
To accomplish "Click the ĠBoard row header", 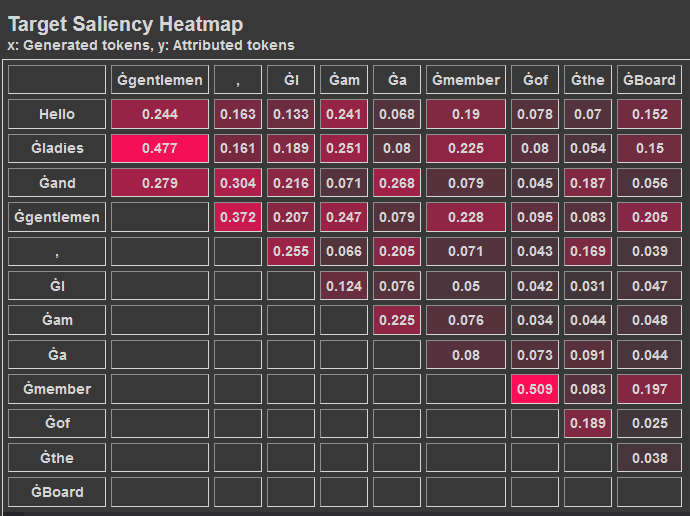I will point(57,492).
